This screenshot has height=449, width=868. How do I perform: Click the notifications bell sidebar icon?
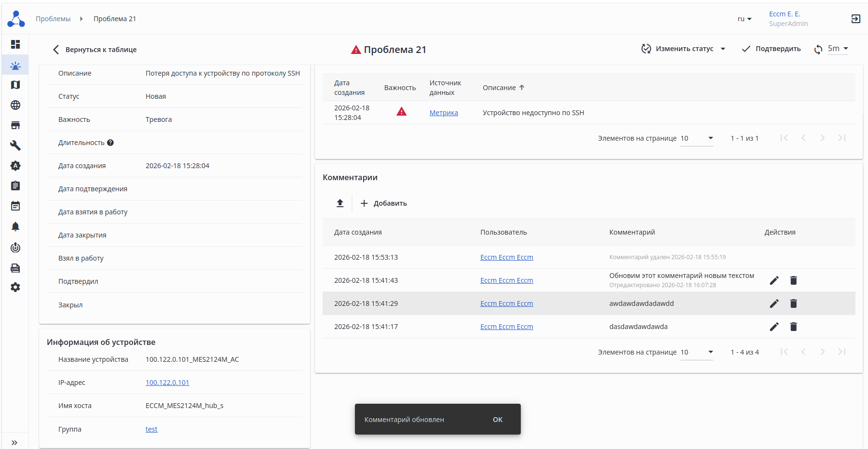15,226
